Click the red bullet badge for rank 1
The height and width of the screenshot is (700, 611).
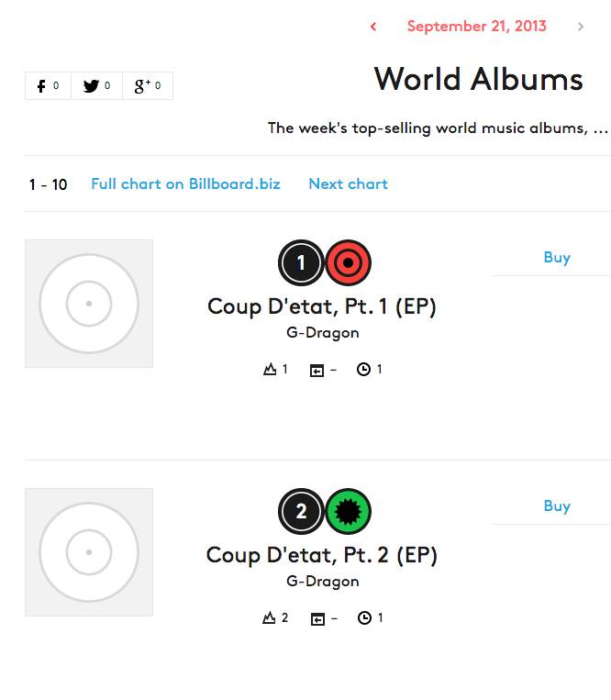pos(348,263)
